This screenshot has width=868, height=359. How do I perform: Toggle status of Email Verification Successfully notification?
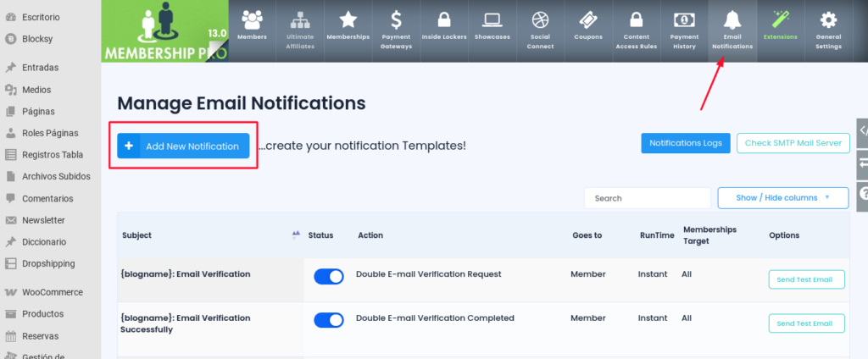coord(329,320)
